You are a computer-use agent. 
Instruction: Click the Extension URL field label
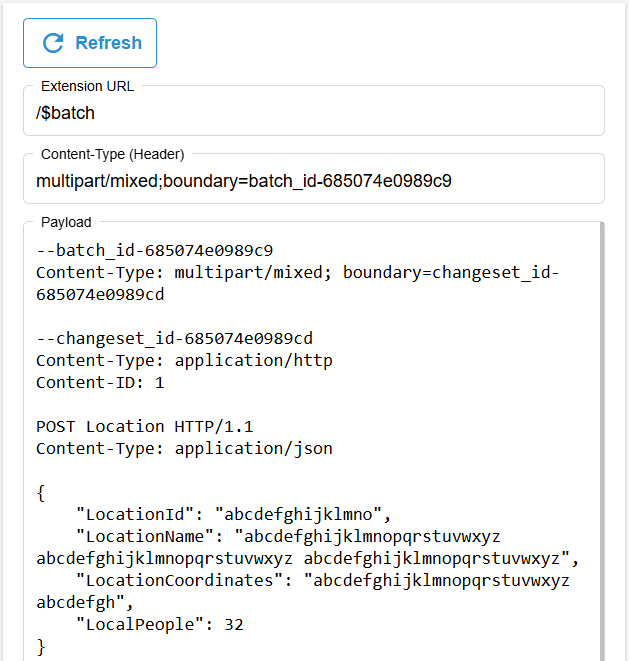click(87, 86)
